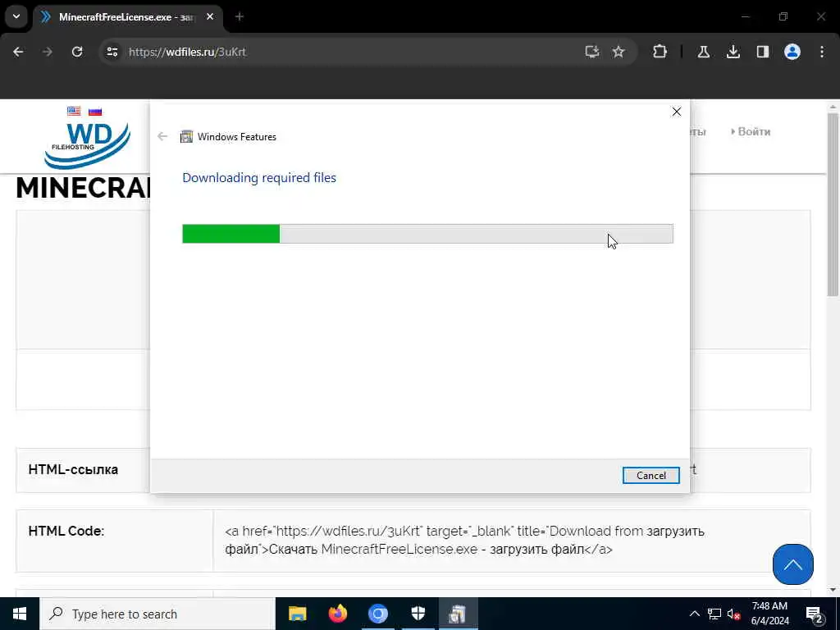Show hidden system tray icons
This screenshot has width=840, height=630.
tap(694, 614)
